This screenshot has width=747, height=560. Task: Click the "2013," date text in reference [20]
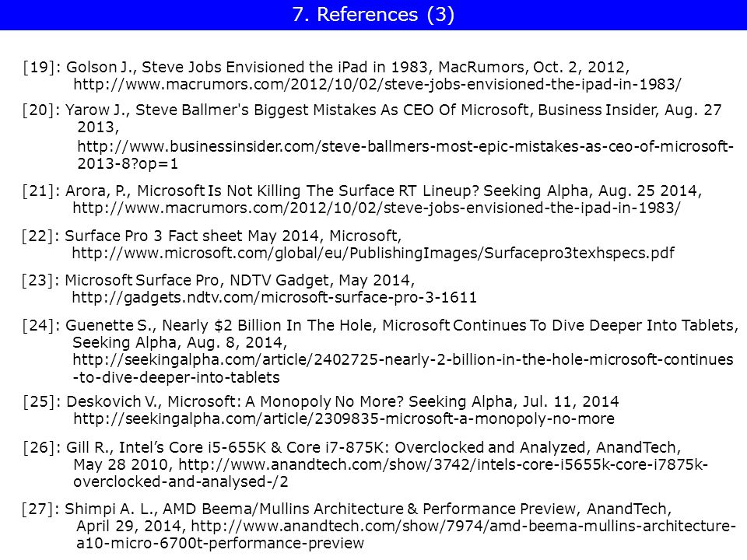point(98,127)
